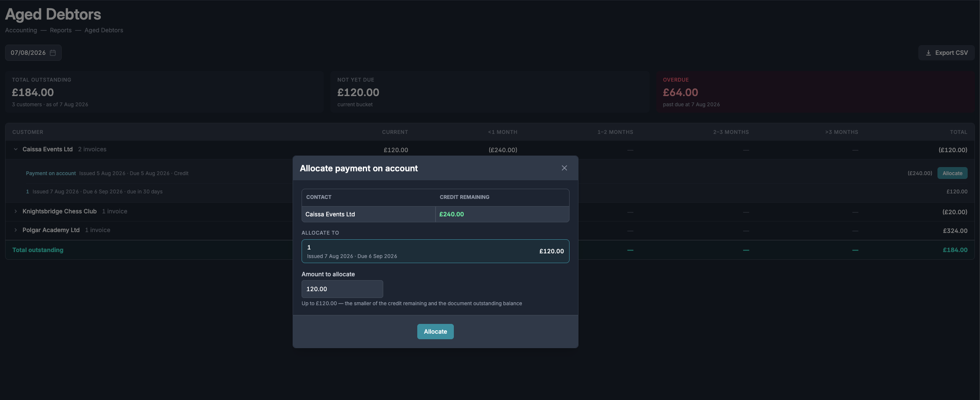Click the 1–2 MONTHS column header
This screenshot has width=980, height=400.
(615, 132)
